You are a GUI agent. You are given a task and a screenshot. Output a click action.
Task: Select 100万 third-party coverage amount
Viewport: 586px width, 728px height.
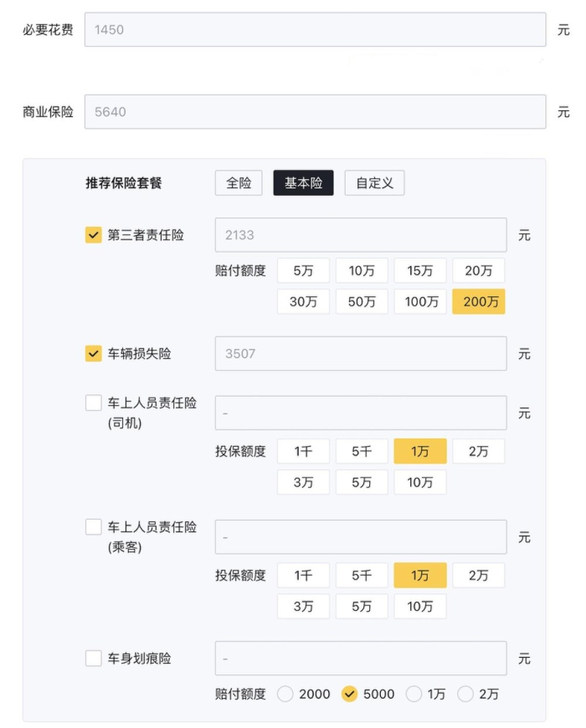[420, 302]
